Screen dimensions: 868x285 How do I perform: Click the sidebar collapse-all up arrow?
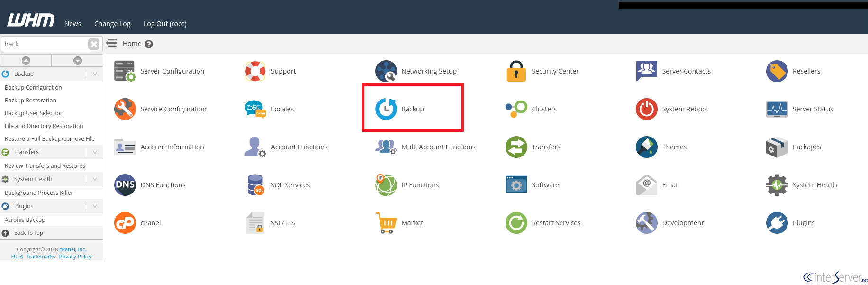26,60
